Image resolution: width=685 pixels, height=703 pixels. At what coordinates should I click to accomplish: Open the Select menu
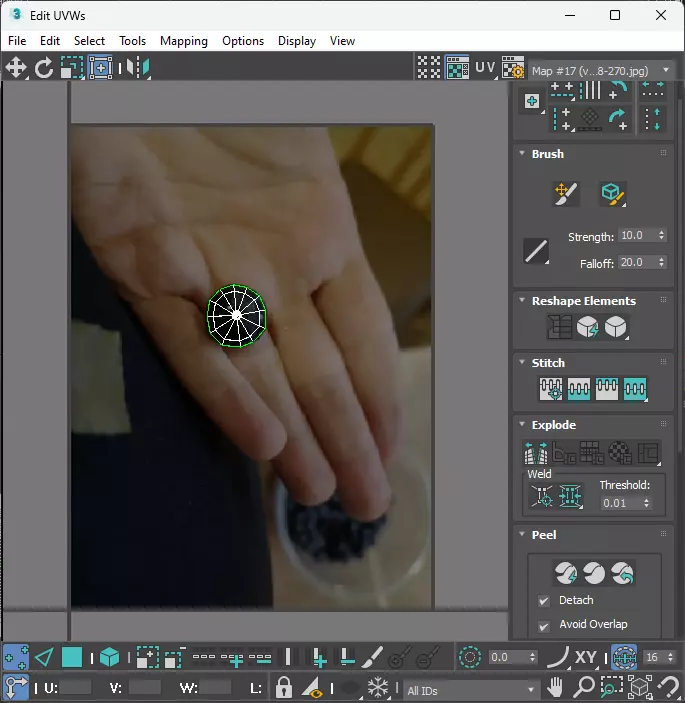(x=89, y=41)
